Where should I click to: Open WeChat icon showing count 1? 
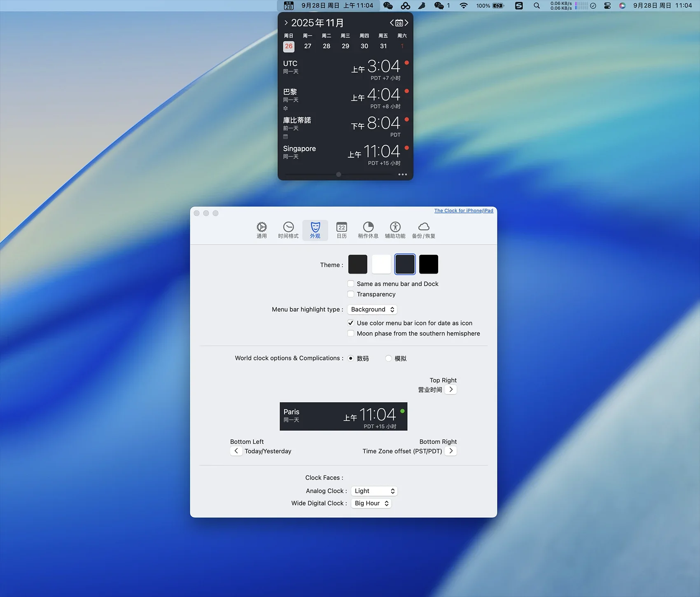coord(442,5)
